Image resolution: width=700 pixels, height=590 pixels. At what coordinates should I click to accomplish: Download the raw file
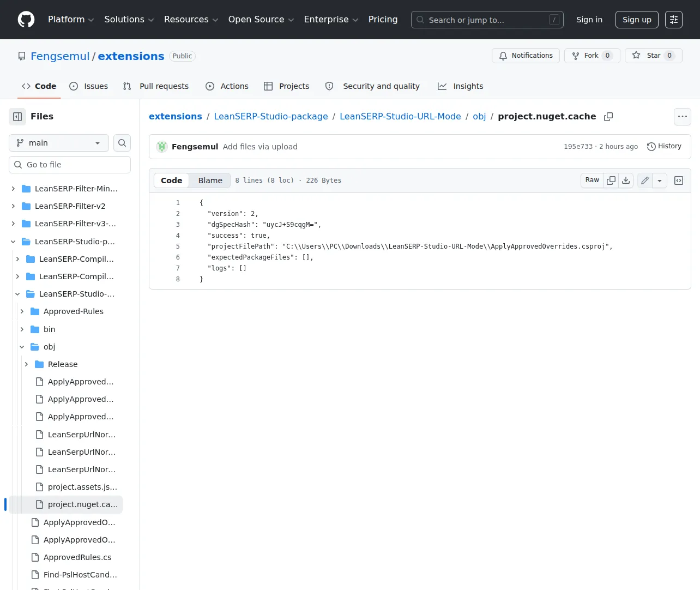tap(626, 180)
